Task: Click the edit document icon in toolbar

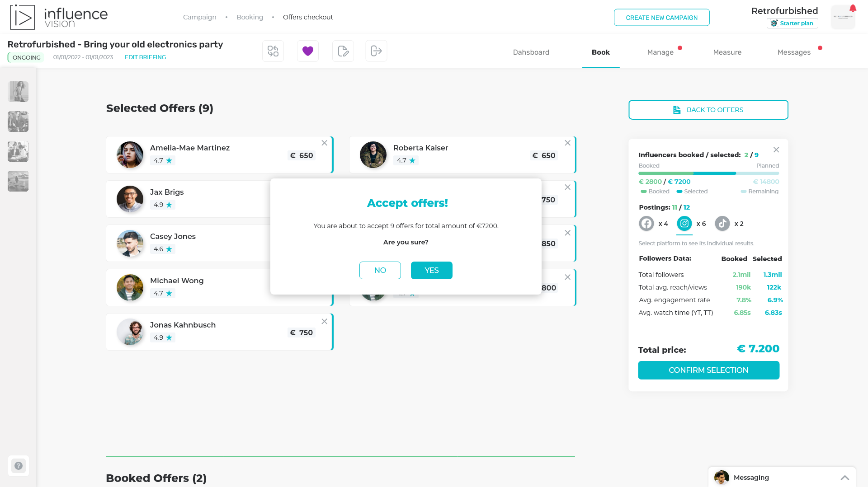Action: click(x=343, y=51)
